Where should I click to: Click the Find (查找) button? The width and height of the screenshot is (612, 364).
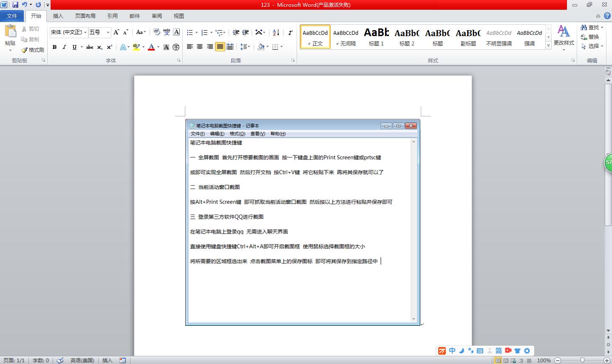(592, 27)
